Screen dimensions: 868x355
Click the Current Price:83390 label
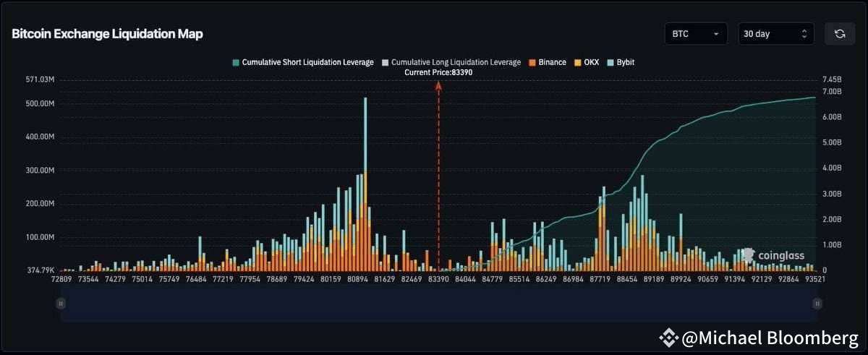click(x=438, y=72)
